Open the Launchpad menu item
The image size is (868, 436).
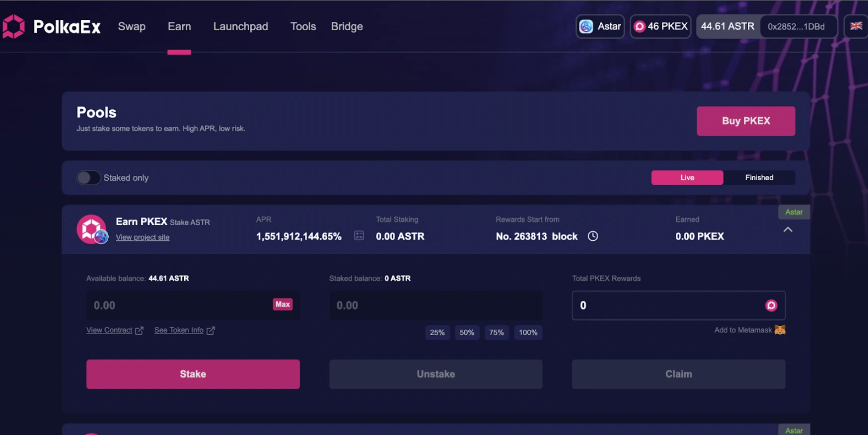241,26
